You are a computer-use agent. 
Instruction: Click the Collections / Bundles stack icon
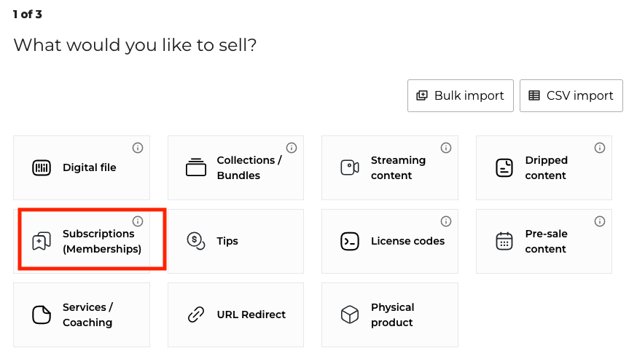point(196,168)
